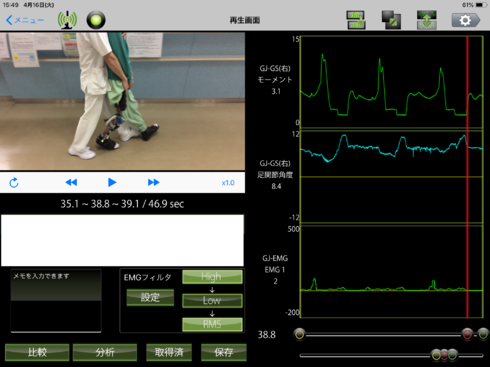
Task: Click the '35.1 ~ 38.8 ~ 39.1 / 46.9 sec' text
Action: (x=122, y=204)
